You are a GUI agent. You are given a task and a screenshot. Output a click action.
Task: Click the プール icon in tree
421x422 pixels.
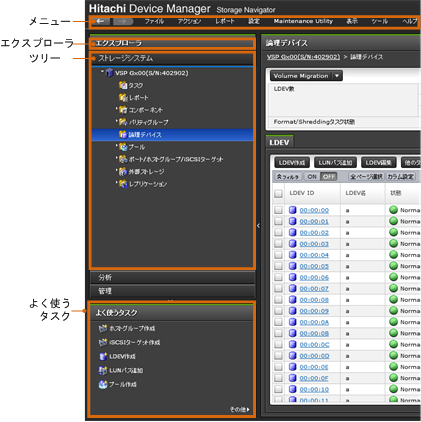(123, 147)
